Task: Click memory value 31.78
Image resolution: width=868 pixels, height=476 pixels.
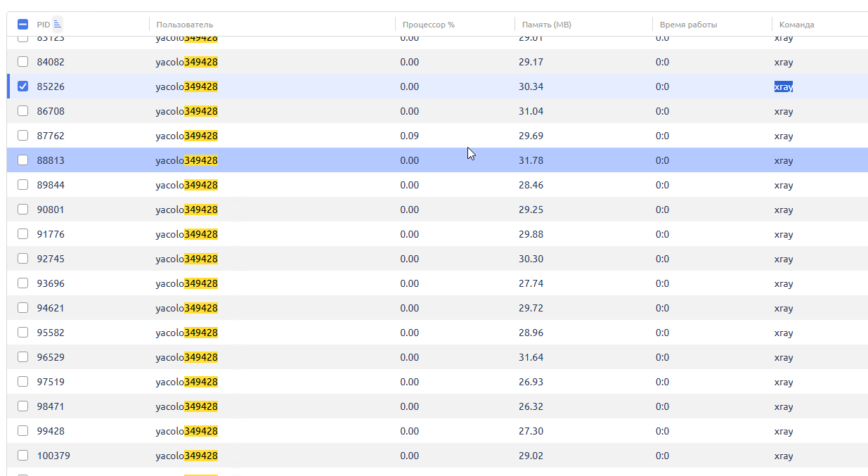Action: [531, 160]
